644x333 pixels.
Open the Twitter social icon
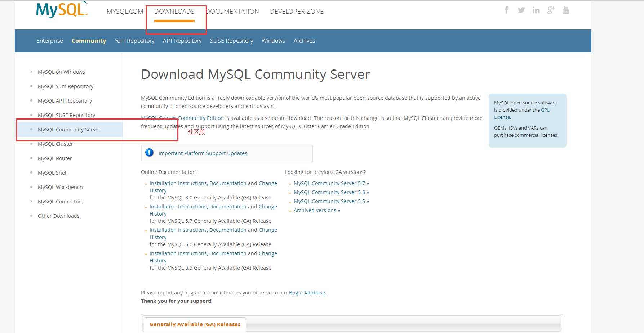[x=521, y=10]
